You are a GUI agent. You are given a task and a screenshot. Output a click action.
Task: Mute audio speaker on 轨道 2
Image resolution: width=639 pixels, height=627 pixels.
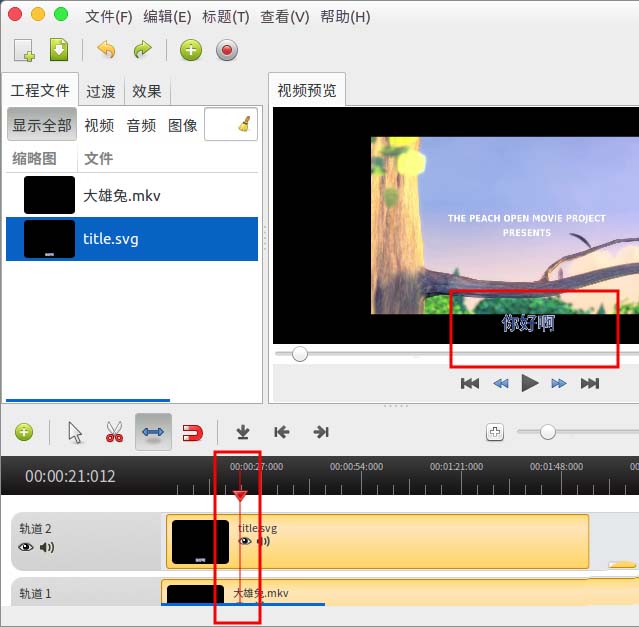[47, 547]
